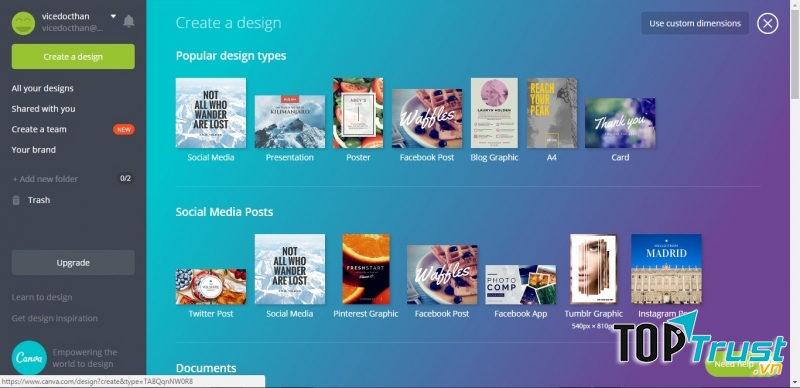Close the Create a design panel

point(767,23)
